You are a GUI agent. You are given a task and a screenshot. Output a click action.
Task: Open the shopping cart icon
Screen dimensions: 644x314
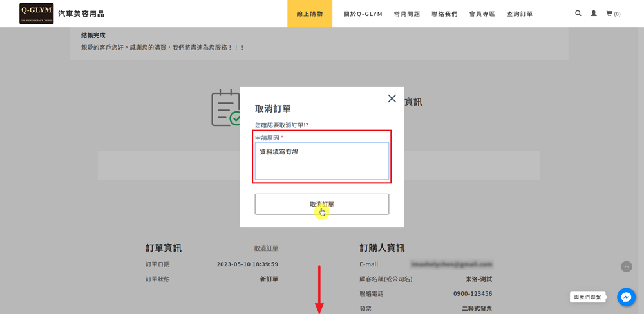click(x=609, y=14)
